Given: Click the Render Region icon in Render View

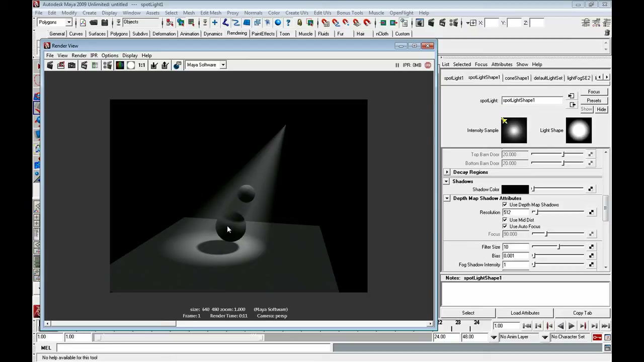Looking at the screenshot, I should (61, 65).
